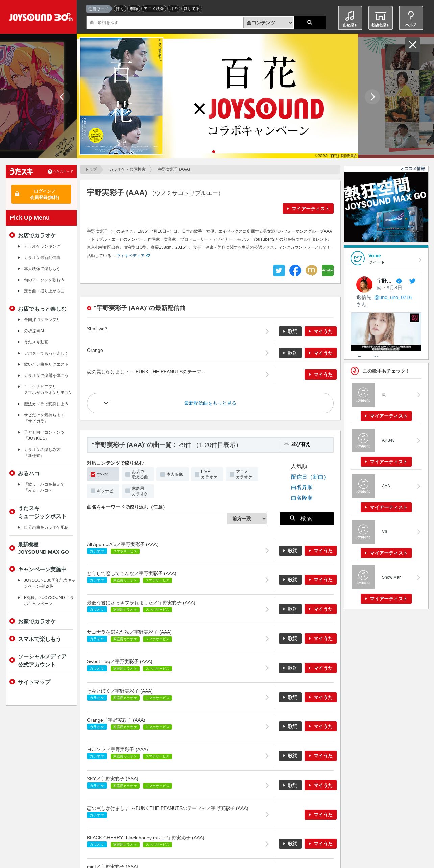
Task: Click the ログイン／会員登録(無料) button
Action: [x=41, y=194]
